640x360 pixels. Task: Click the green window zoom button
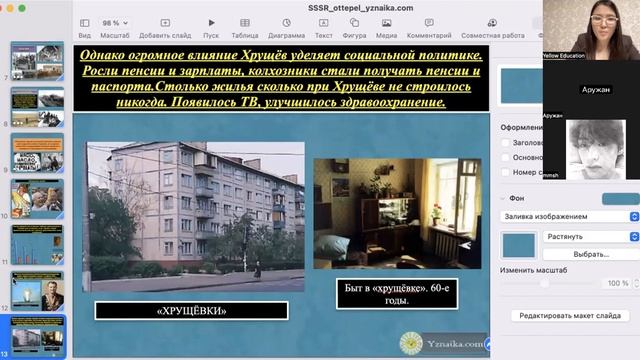(x=22, y=8)
